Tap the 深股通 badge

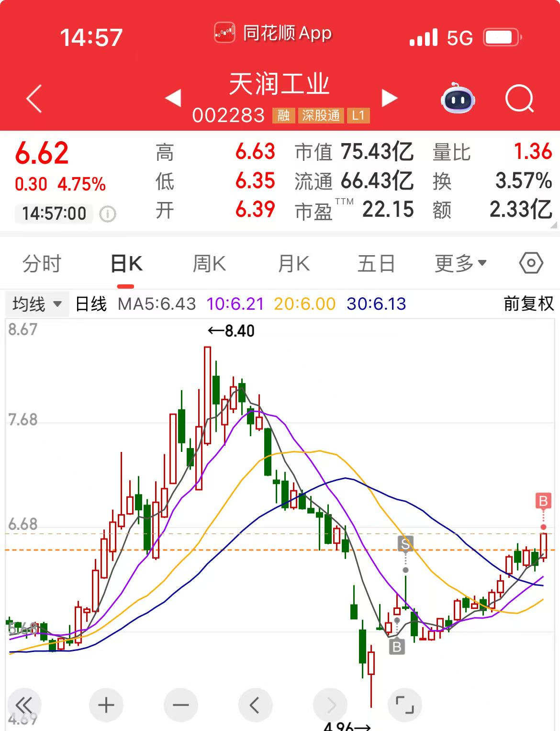(x=321, y=115)
